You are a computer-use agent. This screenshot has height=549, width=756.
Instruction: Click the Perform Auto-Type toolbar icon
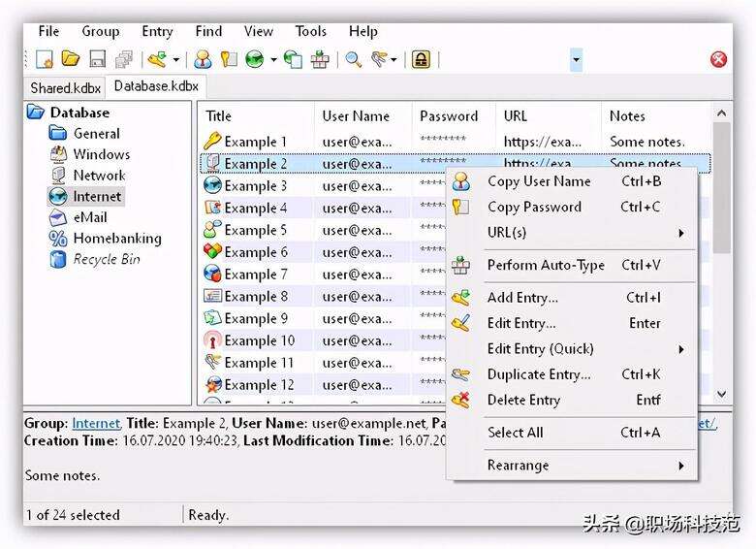pos(320,59)
